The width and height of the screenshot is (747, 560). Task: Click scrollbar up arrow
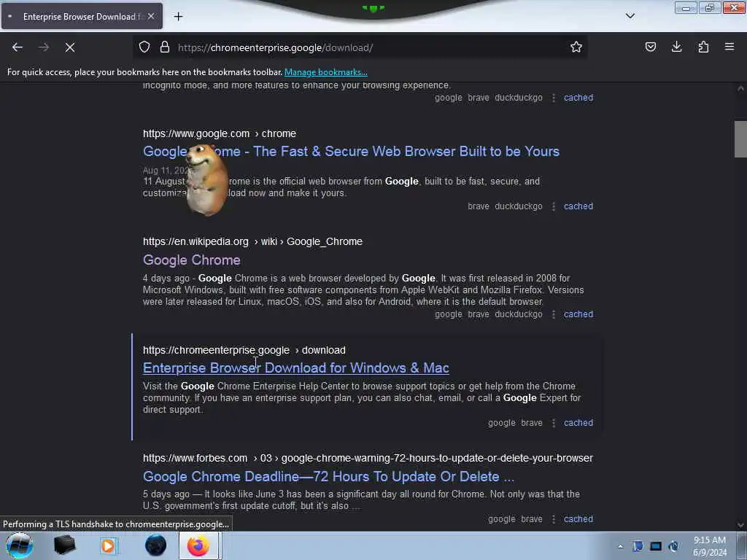click(x=740, y=88)
